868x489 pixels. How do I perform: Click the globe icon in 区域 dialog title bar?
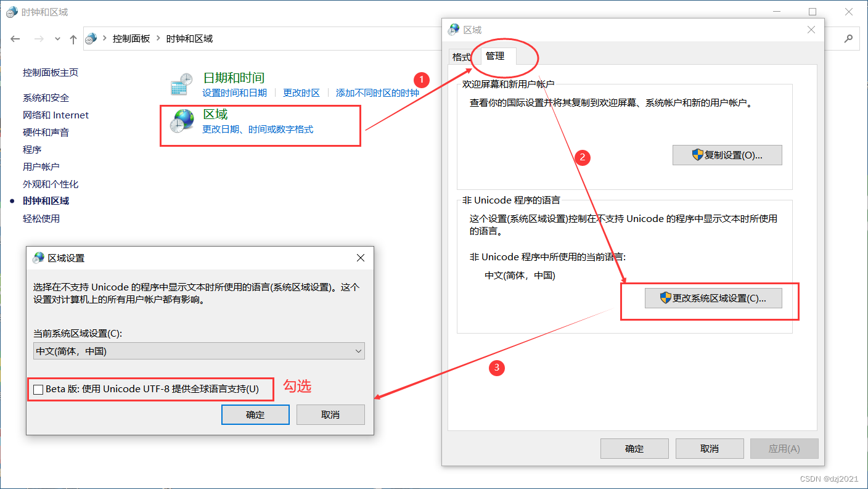pyautogui.click(x=453, y=29)
